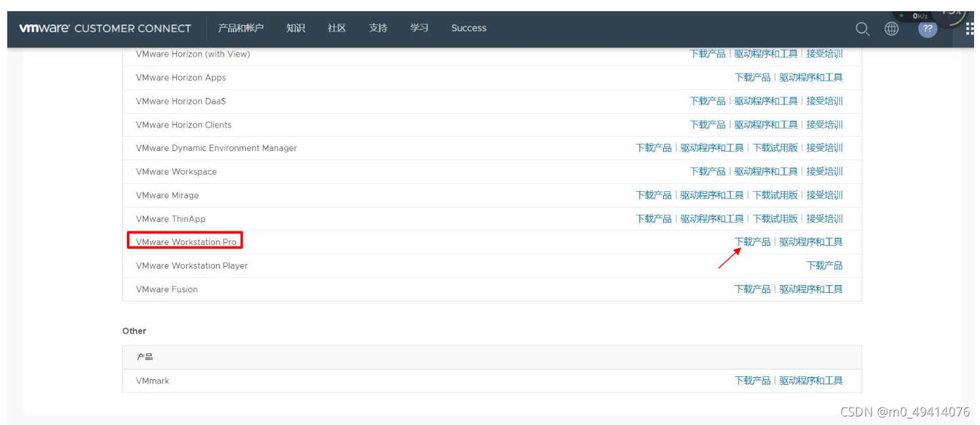Select the VMware Mirage product name
This screenshot has height=425, width=980.
[x=168, y=195]
